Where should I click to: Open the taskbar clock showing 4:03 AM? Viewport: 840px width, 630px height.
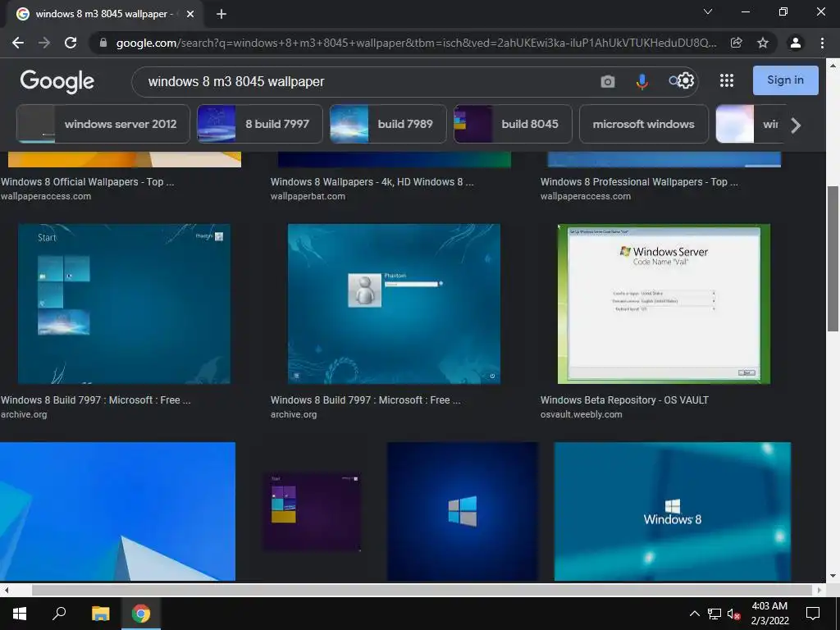[769, 614]
